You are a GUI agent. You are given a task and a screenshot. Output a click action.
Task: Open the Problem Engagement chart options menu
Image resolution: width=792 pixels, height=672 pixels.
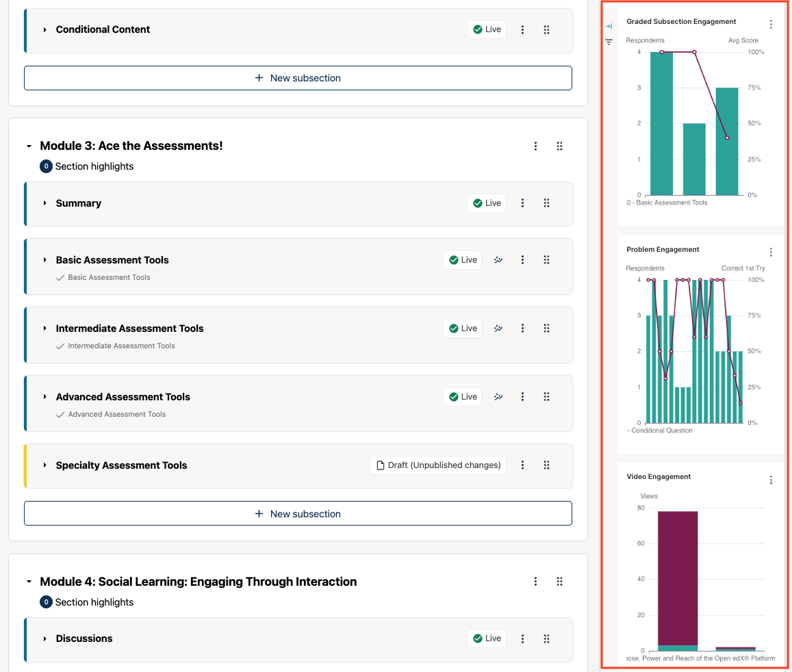(x=771, y=251)
